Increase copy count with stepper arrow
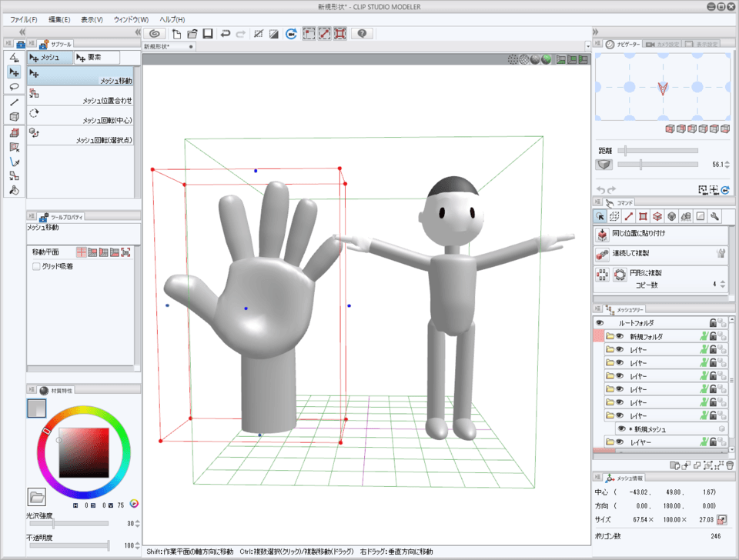Image resolution: width=739 pixels, height=560 pixels. [723, 282]
